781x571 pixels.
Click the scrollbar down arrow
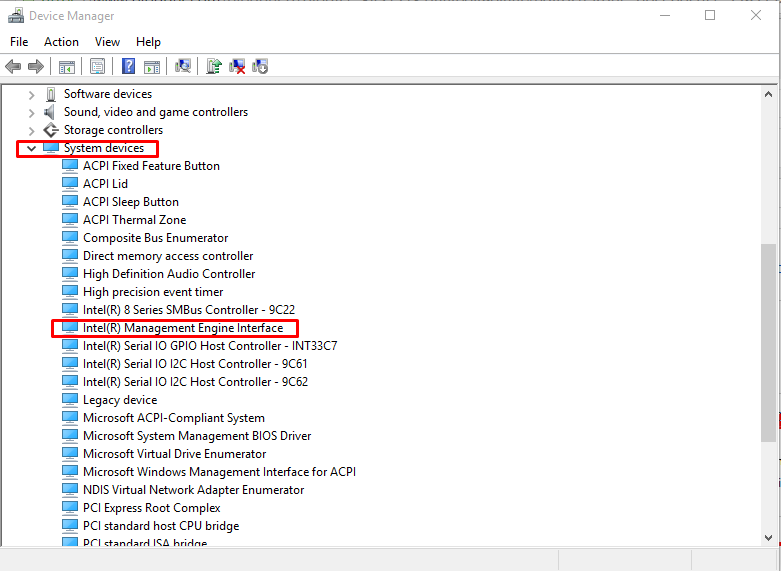pyautogui.click(x=769, y=538)
